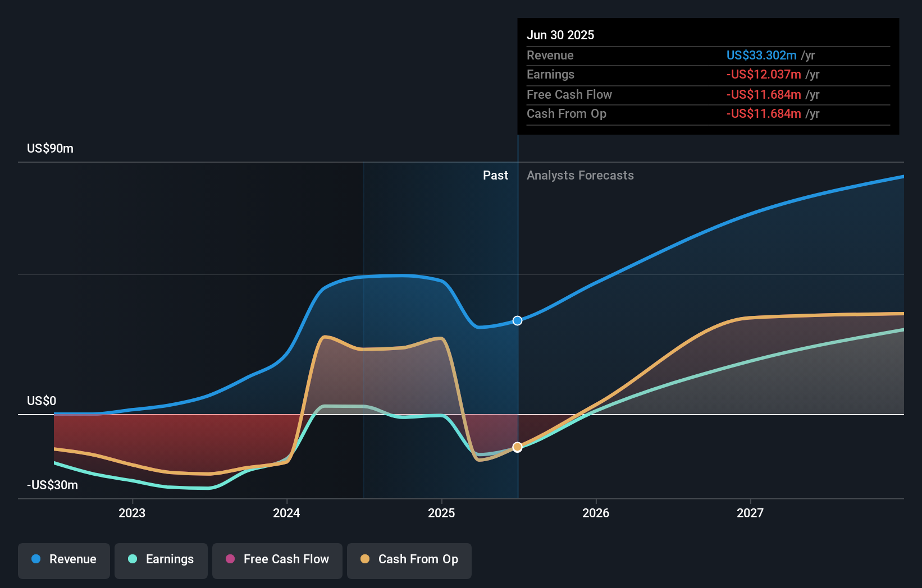Image resolution: width=922 pixels, height=588 pixels.
Task: Click the Free Cash Flow legend button
Action: point(277,561)
